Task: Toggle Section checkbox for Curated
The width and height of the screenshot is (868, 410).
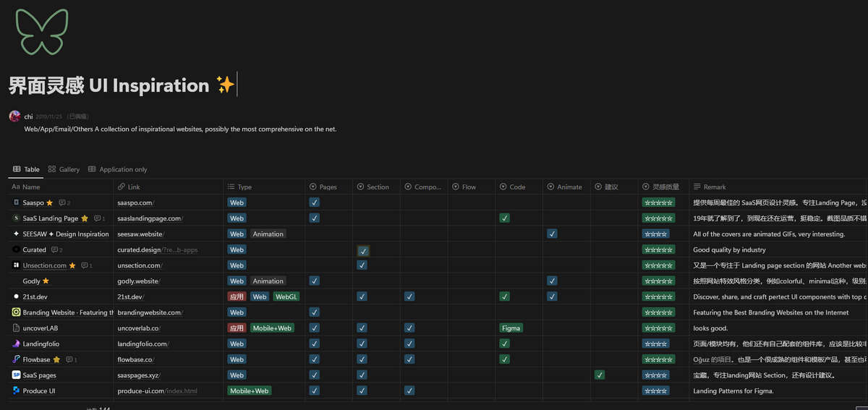Action: 363,250
